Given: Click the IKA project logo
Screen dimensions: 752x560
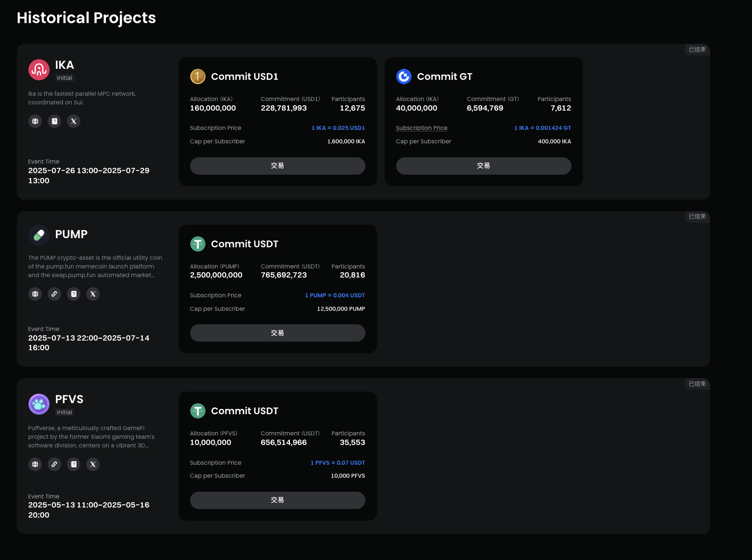Looking at the screenshot, I should (39, 70).
